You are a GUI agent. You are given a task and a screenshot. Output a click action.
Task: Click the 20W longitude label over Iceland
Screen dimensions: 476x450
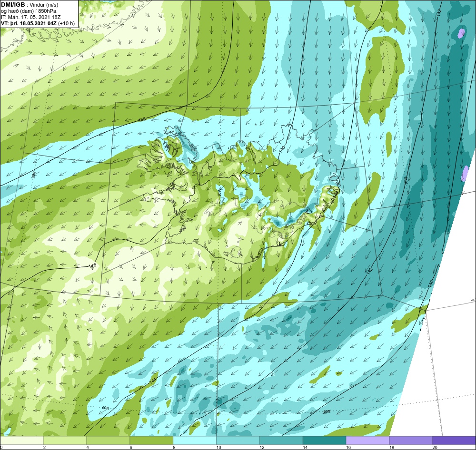coord(220,191)
